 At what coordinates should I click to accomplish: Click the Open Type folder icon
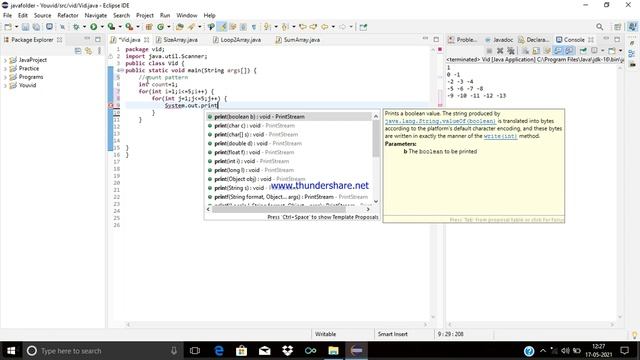[180, 27]
